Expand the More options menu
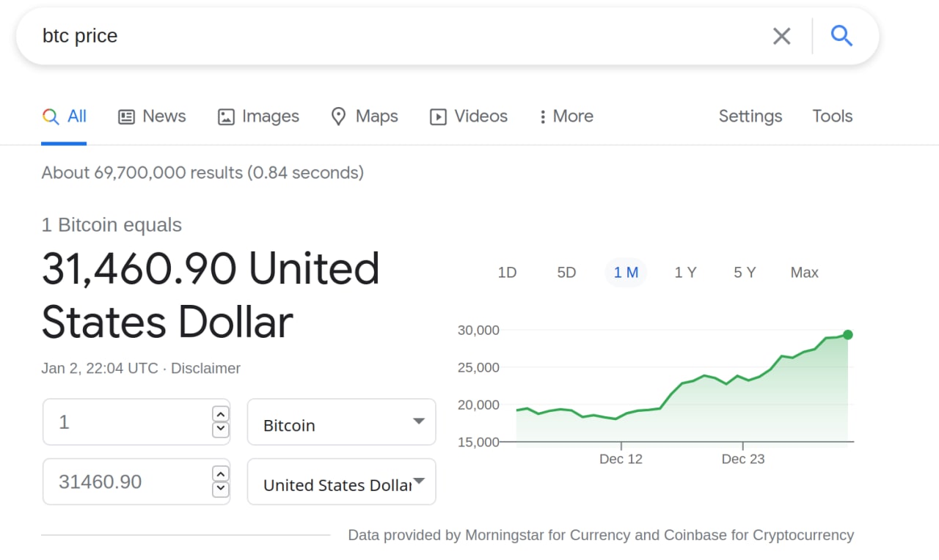The height and width of the screenshot is (560, 939). 566,117
